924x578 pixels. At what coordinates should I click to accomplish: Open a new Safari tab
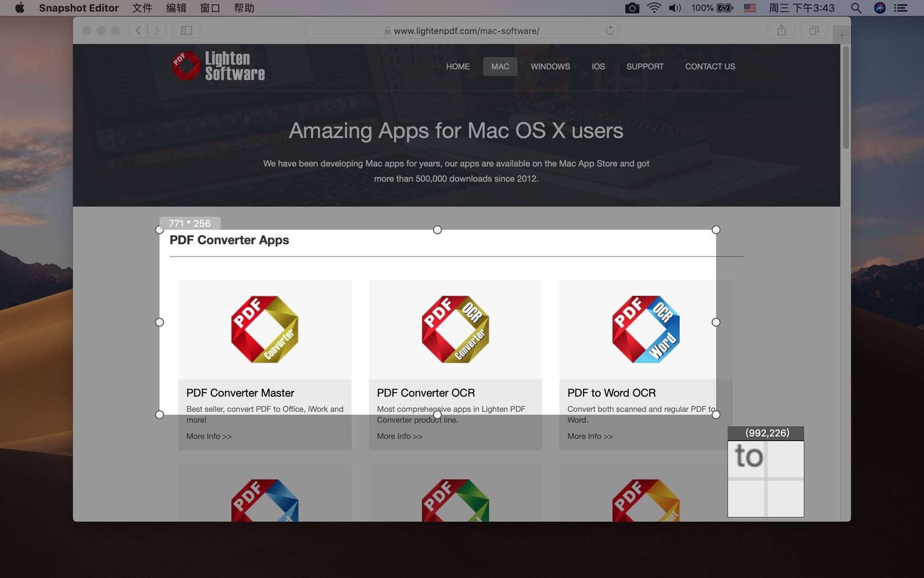[841, 35]
